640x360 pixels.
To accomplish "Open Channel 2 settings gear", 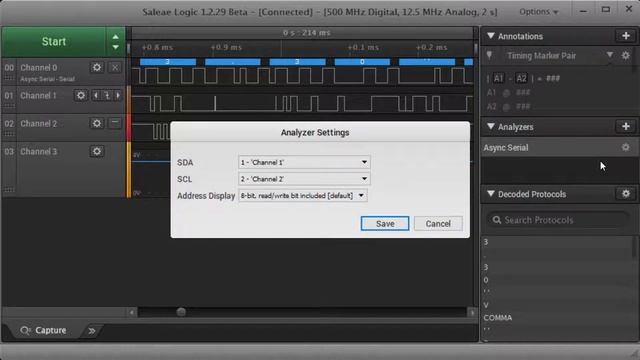I will (x=97, y=123).
